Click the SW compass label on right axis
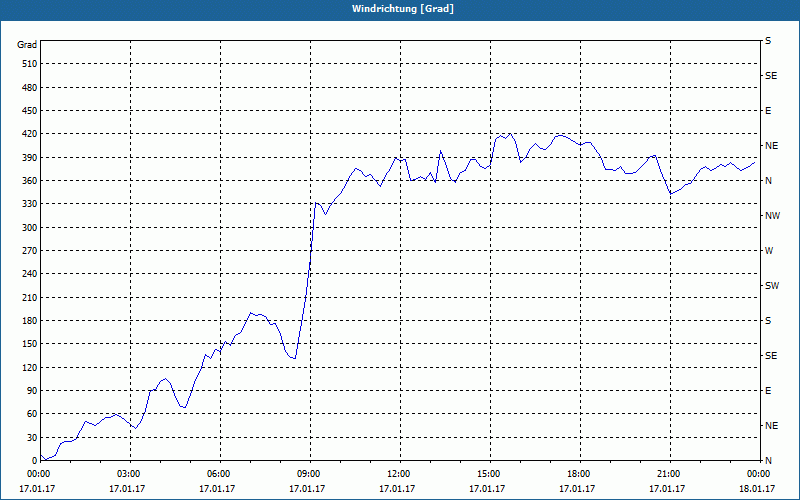Screen dimensions: 800x500 pyautogui.click(x=772, y=286)
